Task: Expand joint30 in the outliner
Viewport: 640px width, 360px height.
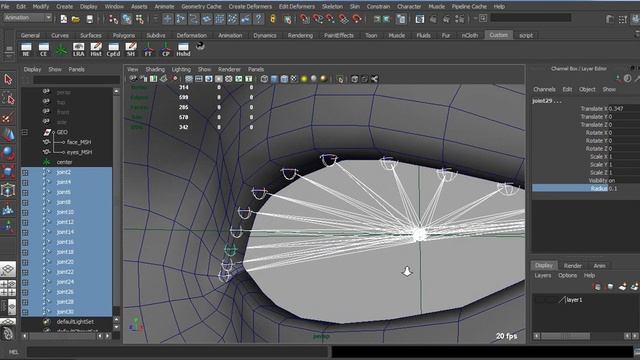Action: click(x=25, y=312)
